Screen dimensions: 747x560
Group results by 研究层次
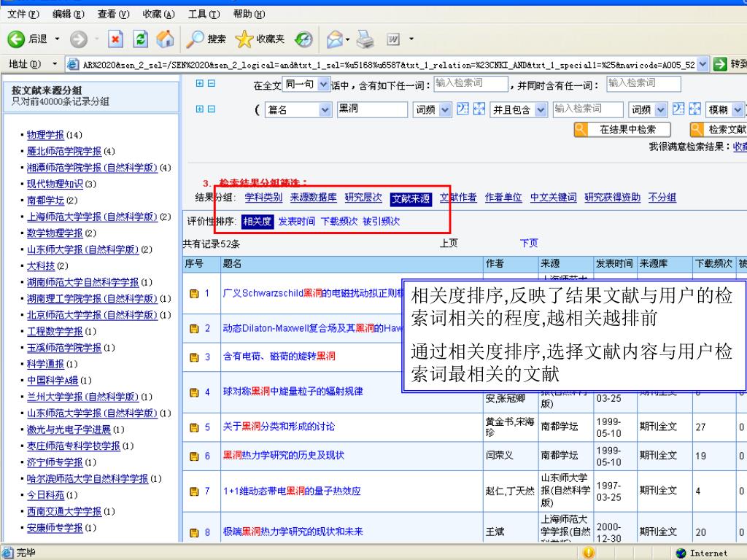(x=363, y=198)
